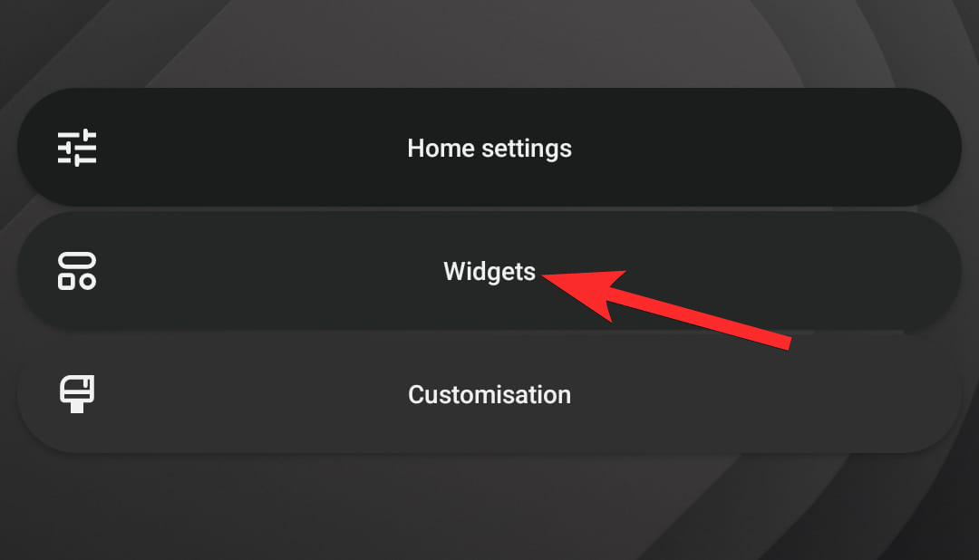This screenshot has height=560, width=979.
Task: Click the "Widgets" text label
Action: click(x=489, y=272)
